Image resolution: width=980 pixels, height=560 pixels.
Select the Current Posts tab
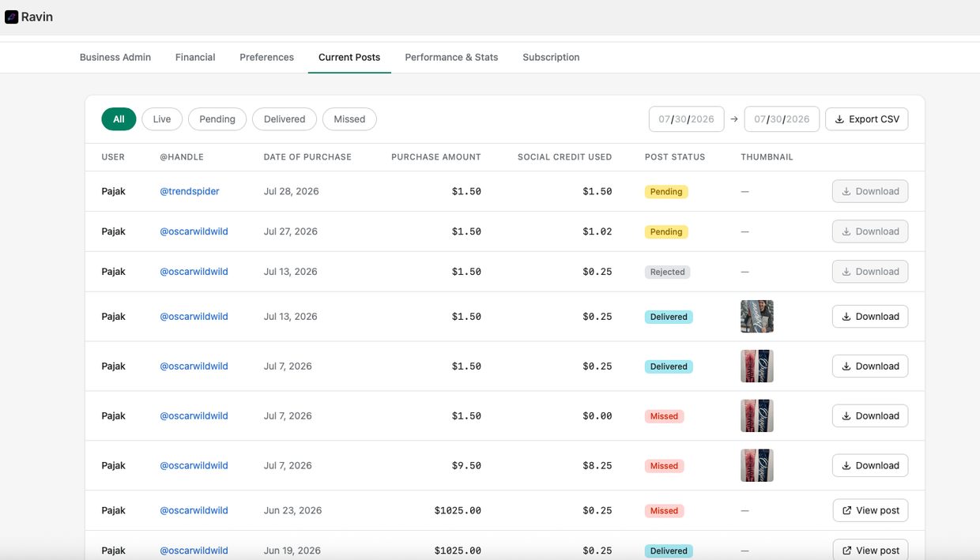pos(349,57)
